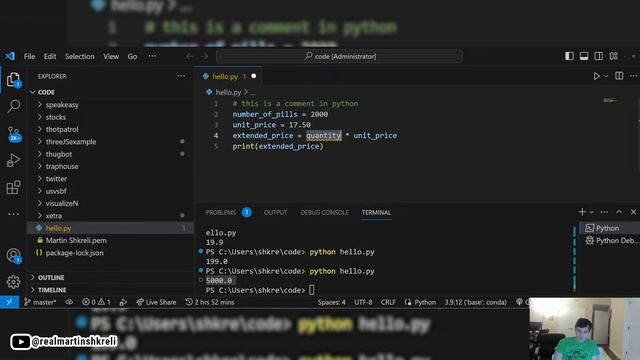Toggle the bottom panel layout icon

[584, 56]
